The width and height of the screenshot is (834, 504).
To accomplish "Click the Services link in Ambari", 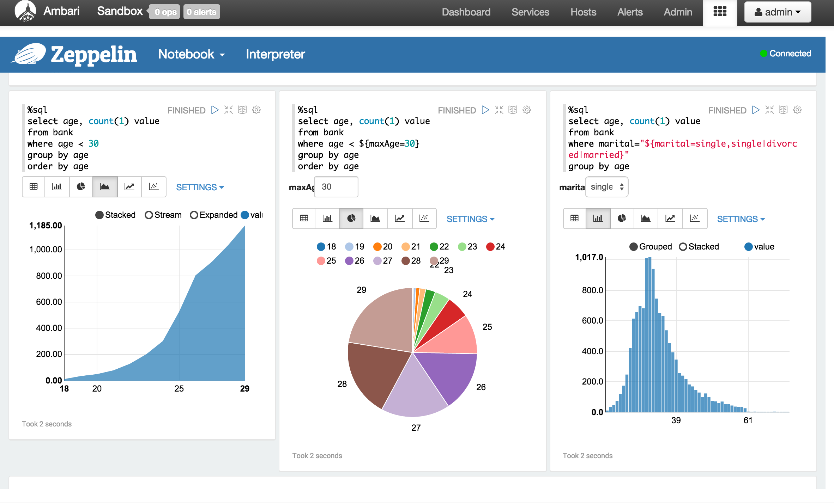I will pyautogui.click(x=530, y=12).
